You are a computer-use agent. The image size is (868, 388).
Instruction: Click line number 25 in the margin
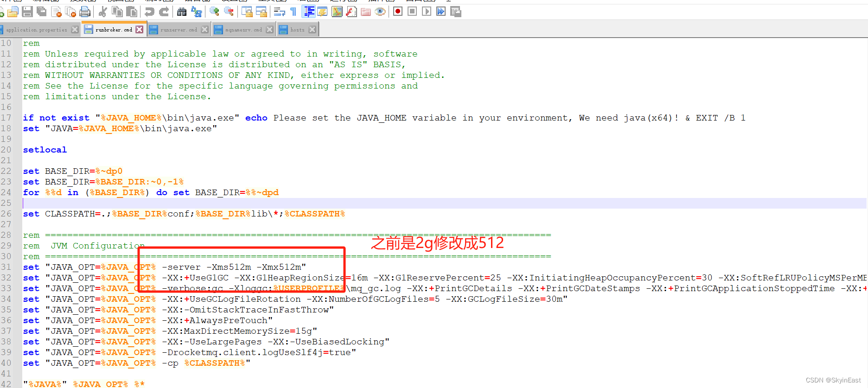point(6,203)
